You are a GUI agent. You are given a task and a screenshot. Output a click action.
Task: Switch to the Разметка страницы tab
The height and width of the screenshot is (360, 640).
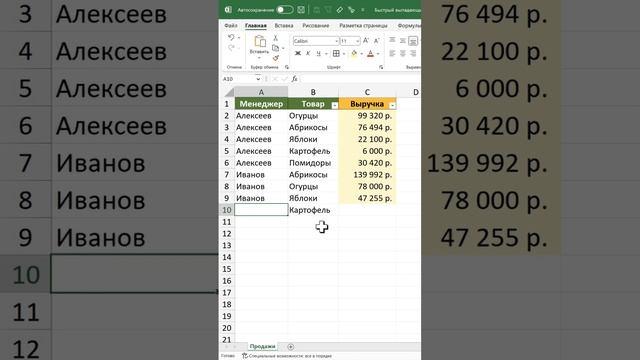click(x=363, y=25)
